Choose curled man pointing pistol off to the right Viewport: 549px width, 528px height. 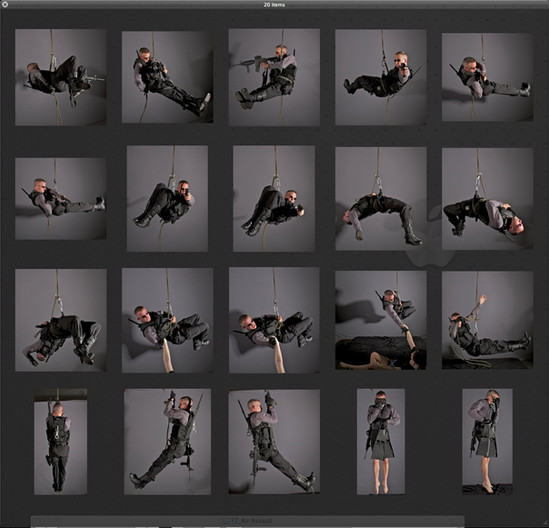(274, 199)
